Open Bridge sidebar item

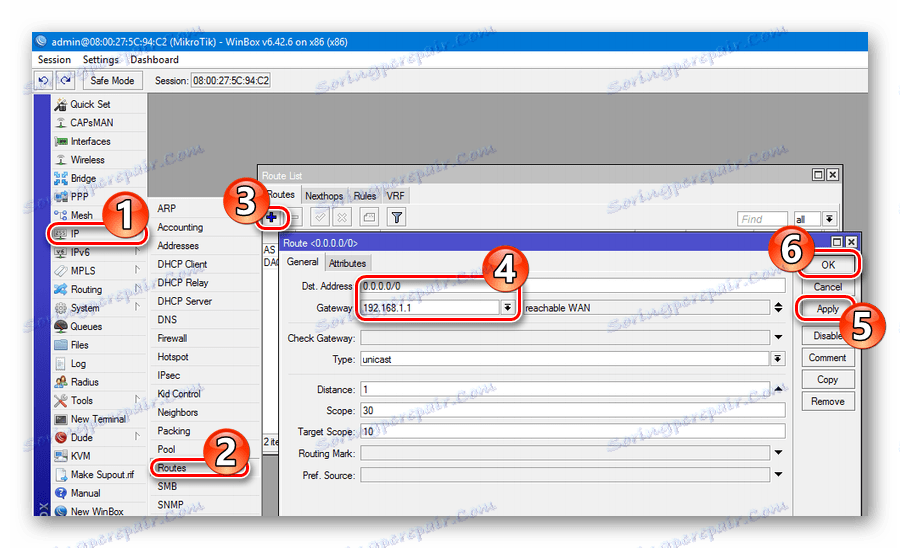click(99, 178)
